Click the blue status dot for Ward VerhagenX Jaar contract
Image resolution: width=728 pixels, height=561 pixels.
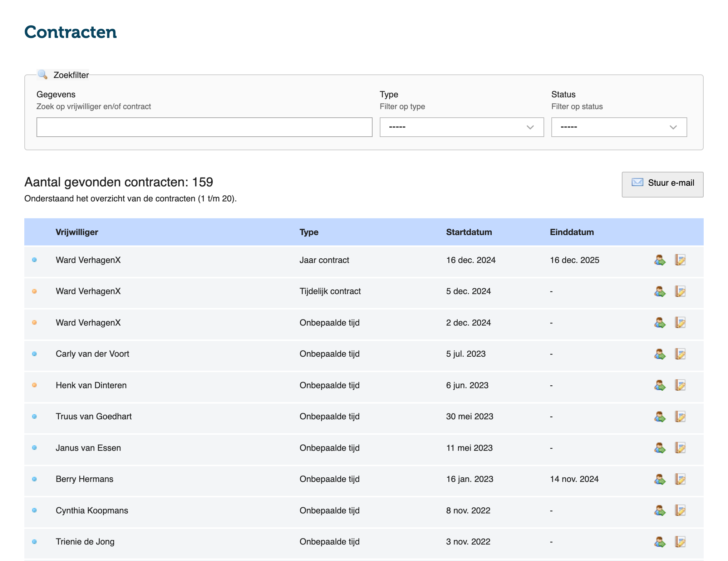34,260
